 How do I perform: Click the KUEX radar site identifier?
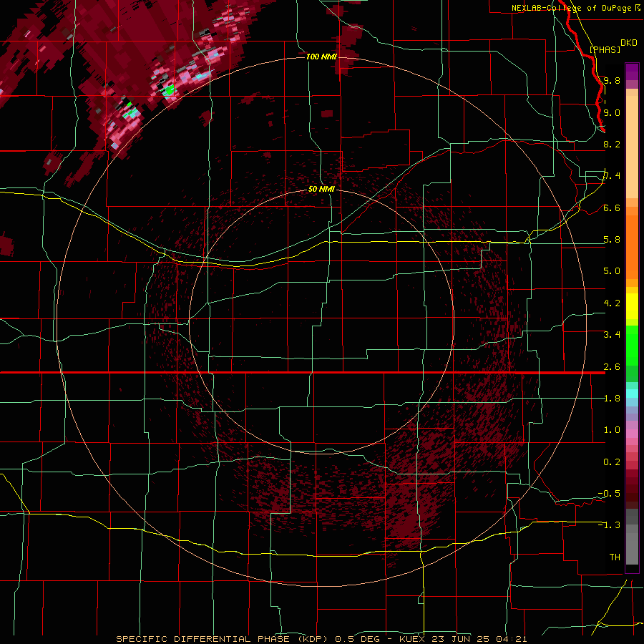tap(412, 639)
